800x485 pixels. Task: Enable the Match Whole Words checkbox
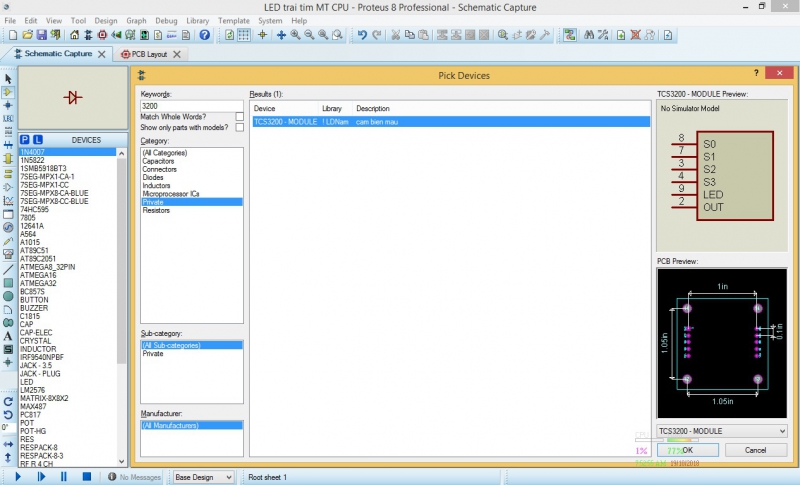pyautogui.click(x=239, y=116)
